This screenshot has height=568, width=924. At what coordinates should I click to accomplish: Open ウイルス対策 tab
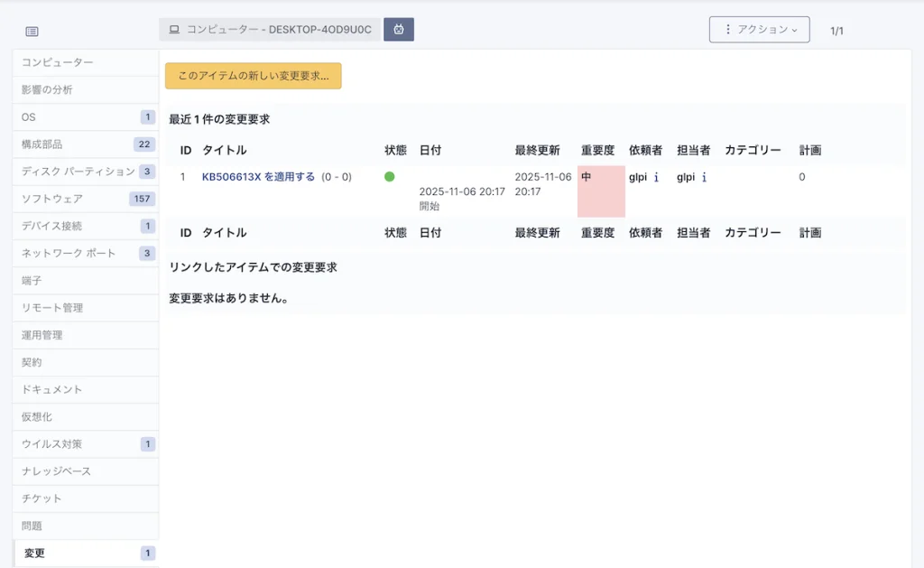coord(86,443)
